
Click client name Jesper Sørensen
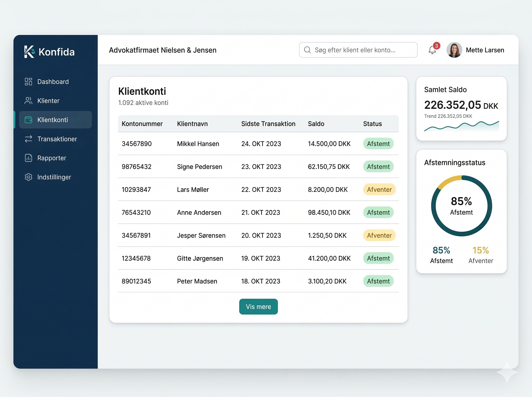click(x=201, y=235)
